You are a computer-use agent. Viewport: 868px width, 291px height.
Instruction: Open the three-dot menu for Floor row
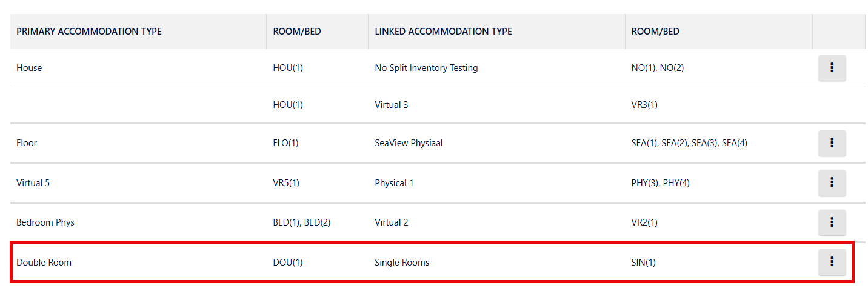(x=832, y=143)
